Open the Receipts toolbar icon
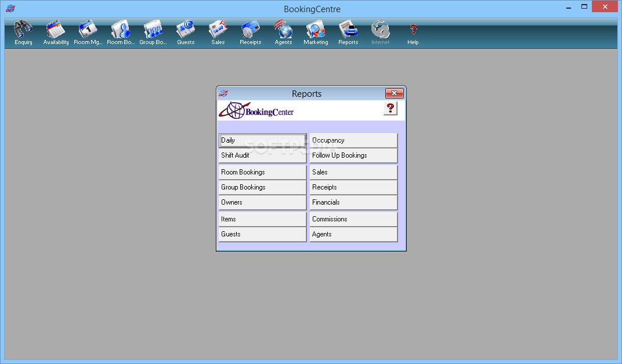The width and height of the screenshot is (622, 364). coord(250,32)
